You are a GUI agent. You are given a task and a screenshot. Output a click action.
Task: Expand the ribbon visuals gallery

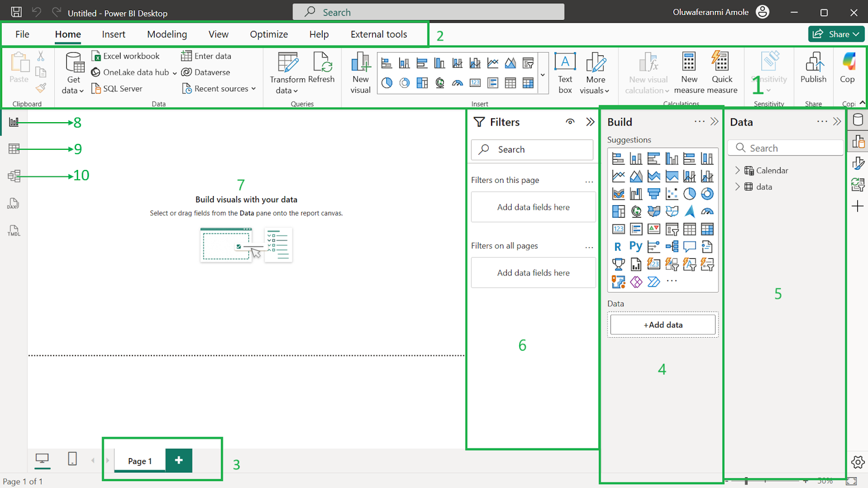[x=542, y=75]
